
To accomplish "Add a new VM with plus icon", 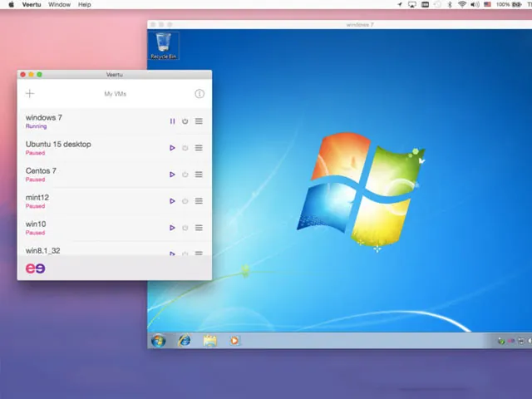I will coord(30,93).
